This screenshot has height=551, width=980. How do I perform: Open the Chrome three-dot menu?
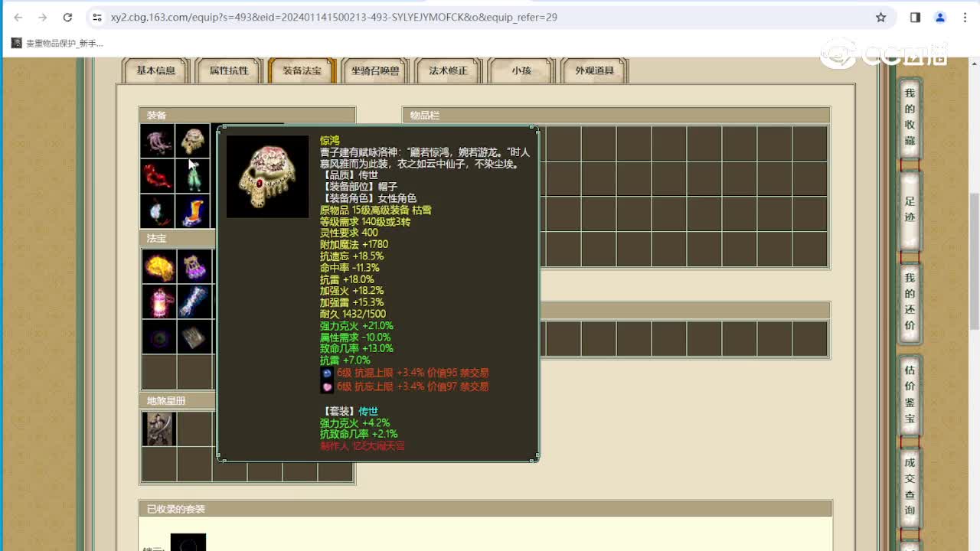coord(965,17)
